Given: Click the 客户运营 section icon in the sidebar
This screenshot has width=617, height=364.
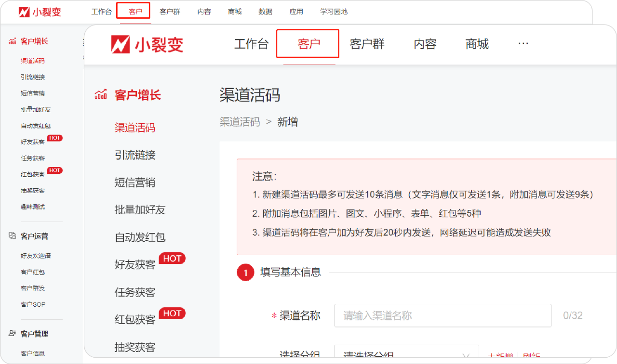Looking at the screenshot, I should pyautogui.click(x=13, y=236).
